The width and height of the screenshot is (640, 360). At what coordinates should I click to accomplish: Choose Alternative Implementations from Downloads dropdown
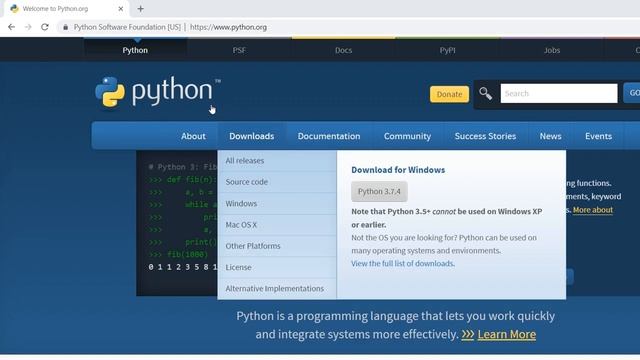pos(277,289)
